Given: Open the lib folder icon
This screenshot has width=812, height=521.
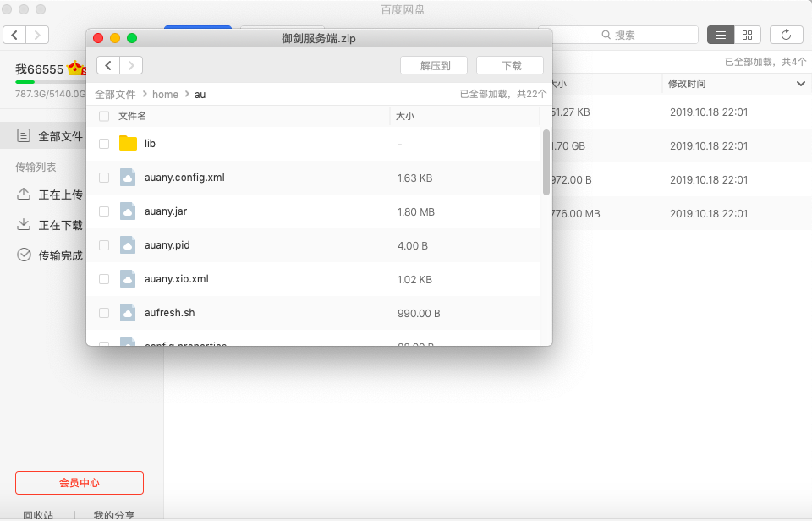Looking at the screenshot, I should click(128, 144).
